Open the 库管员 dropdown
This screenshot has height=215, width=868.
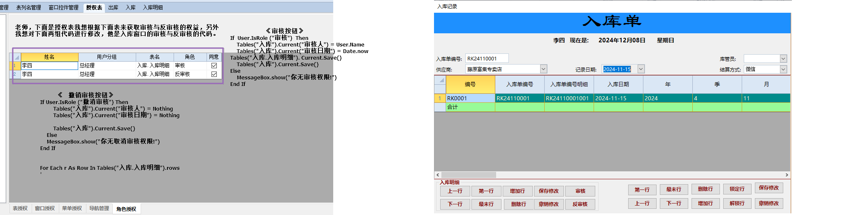pyautogui.click(x=783, y=59)
